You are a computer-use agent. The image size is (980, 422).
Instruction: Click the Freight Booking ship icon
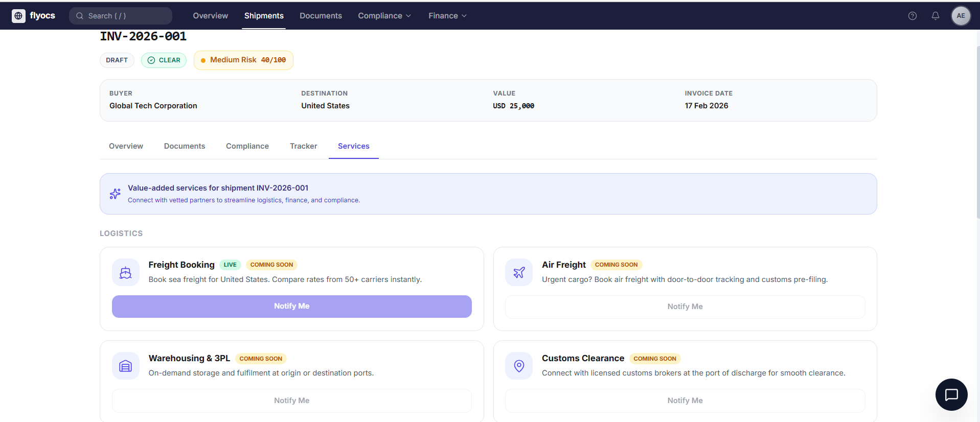[126, 273]
